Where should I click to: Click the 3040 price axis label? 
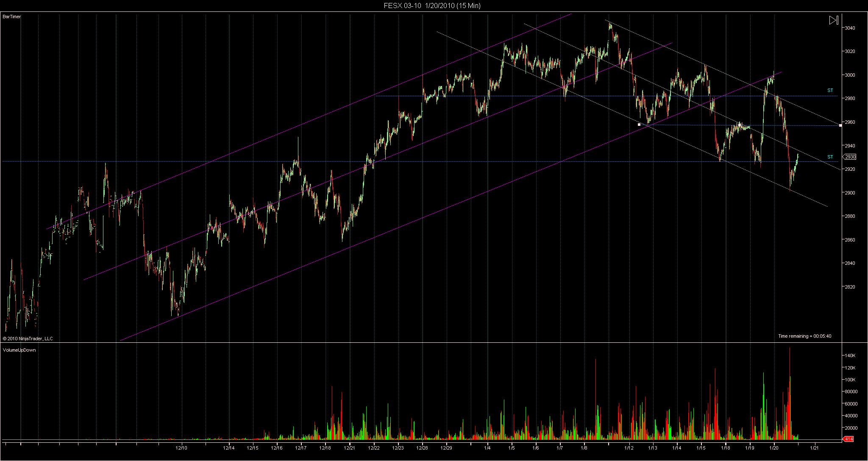[x=850, y=28]
